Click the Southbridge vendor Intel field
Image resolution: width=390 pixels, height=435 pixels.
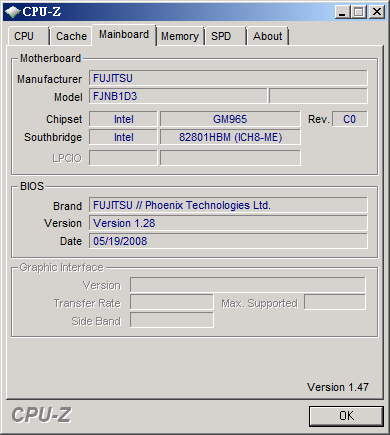click(123, 137)
